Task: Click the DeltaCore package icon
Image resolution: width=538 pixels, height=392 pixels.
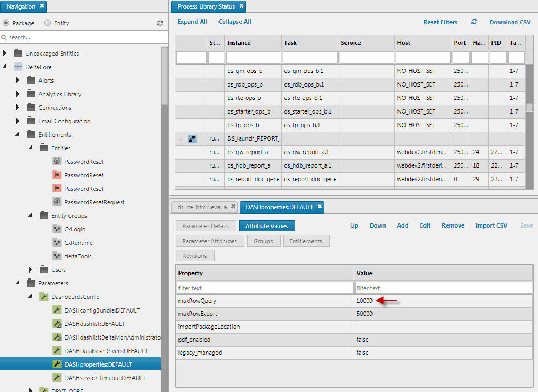Action: [18, 67]
